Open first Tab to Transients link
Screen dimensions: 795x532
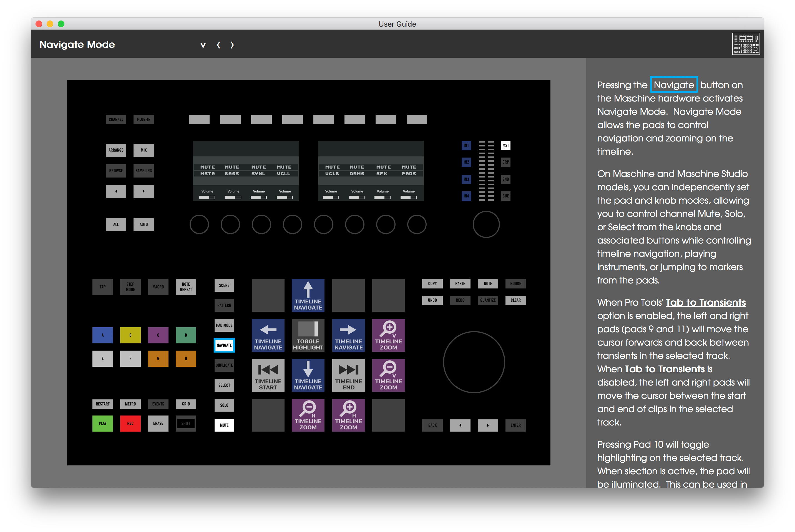(706, 303)
